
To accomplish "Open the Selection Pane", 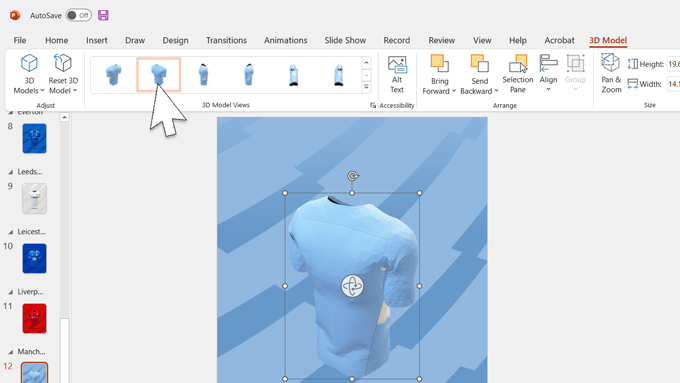I will pos(518,74).
